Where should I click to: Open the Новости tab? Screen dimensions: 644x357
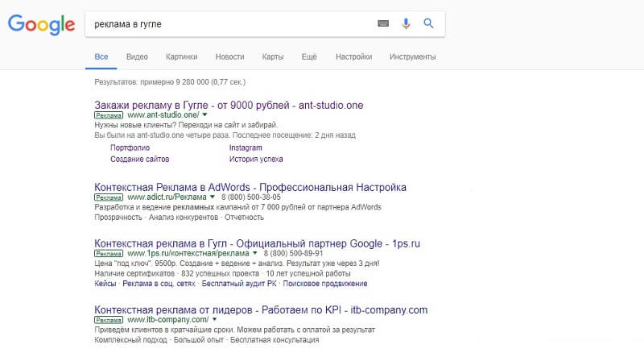230,57
